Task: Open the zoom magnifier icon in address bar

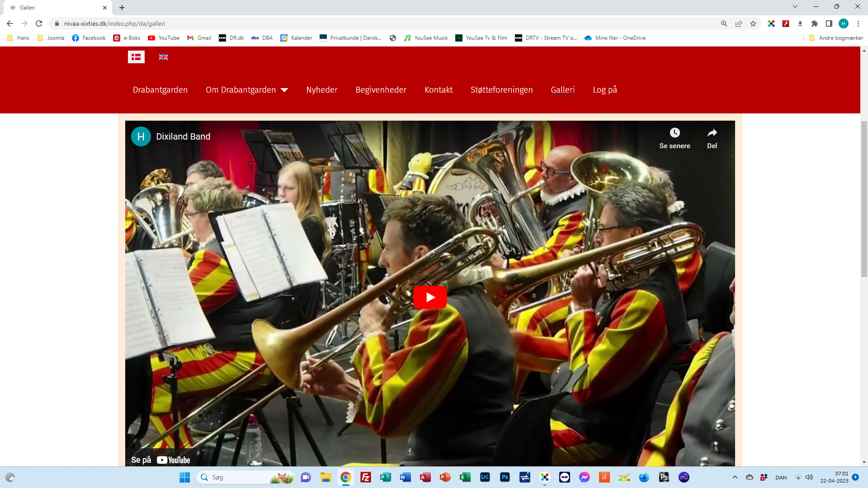Action: (724, 23)
